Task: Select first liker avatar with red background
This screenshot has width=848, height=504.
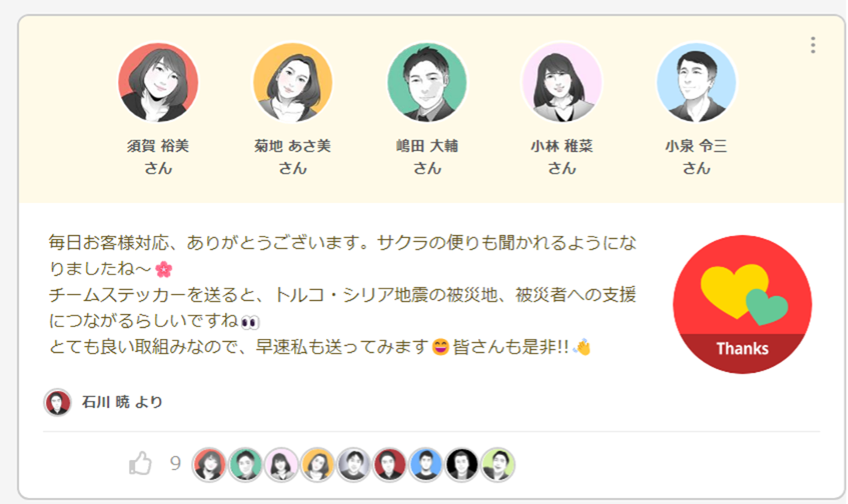Action: tap(209, 464)
